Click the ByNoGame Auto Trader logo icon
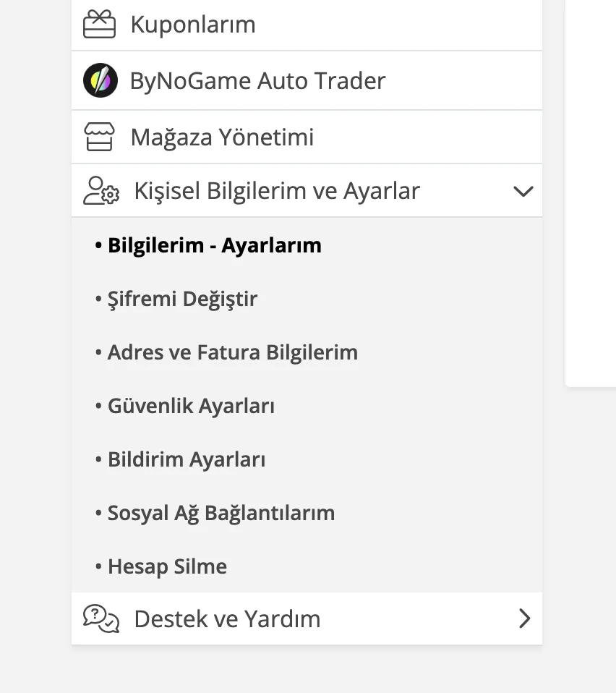This screenshot has width=616, height=693. point(100,80)
